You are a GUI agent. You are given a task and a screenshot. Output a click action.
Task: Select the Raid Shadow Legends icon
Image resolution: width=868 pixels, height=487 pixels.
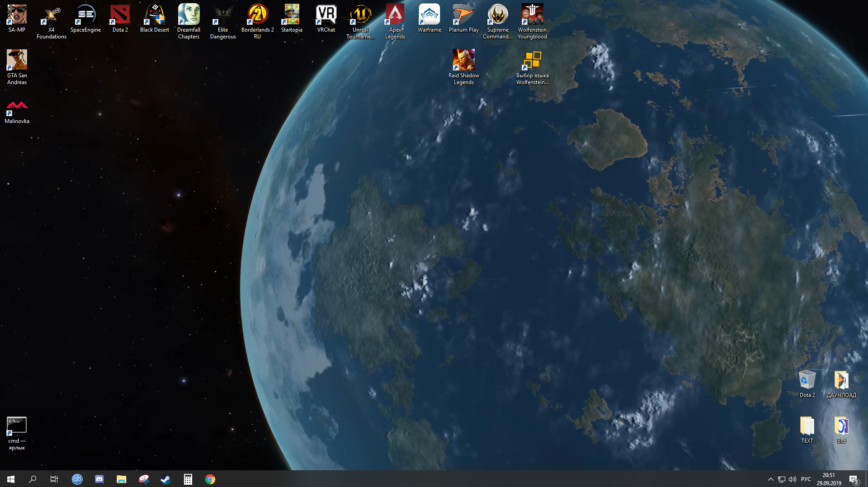(x=463, y=67)
